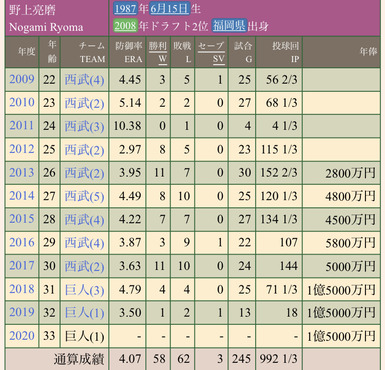Open the 2011 season link
The image size is (385, 370).
[x=22, y=126]
